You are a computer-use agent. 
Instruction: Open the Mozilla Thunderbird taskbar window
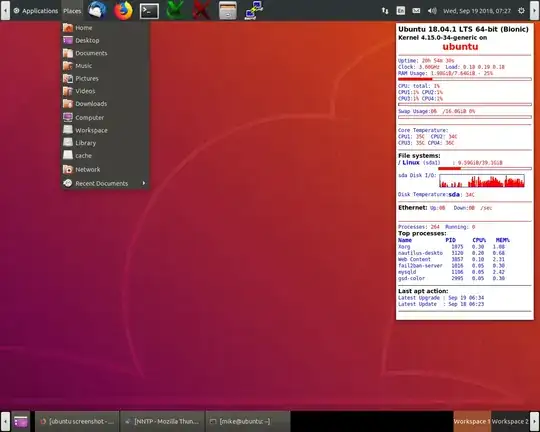point(162,421)
